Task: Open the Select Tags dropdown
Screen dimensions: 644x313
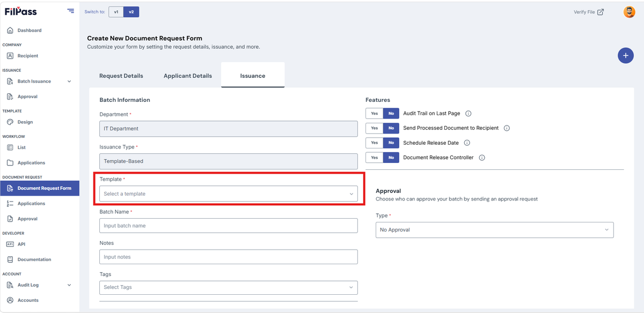Action: [229, 287]
